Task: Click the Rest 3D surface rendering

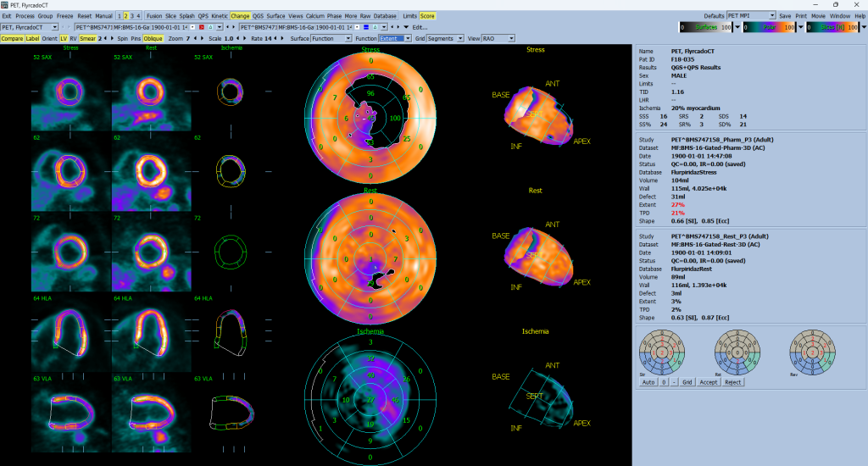Action: 540,258
